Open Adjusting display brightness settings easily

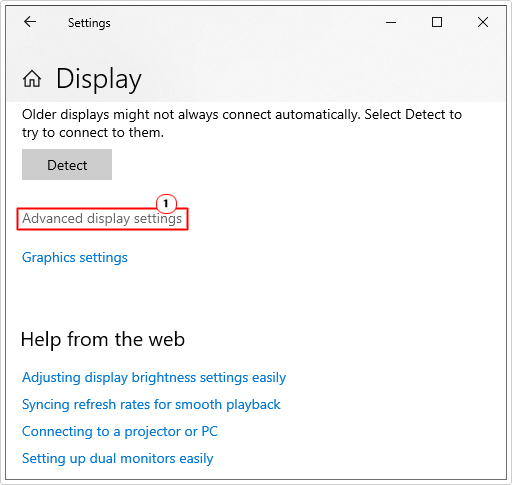coord(154,378)
